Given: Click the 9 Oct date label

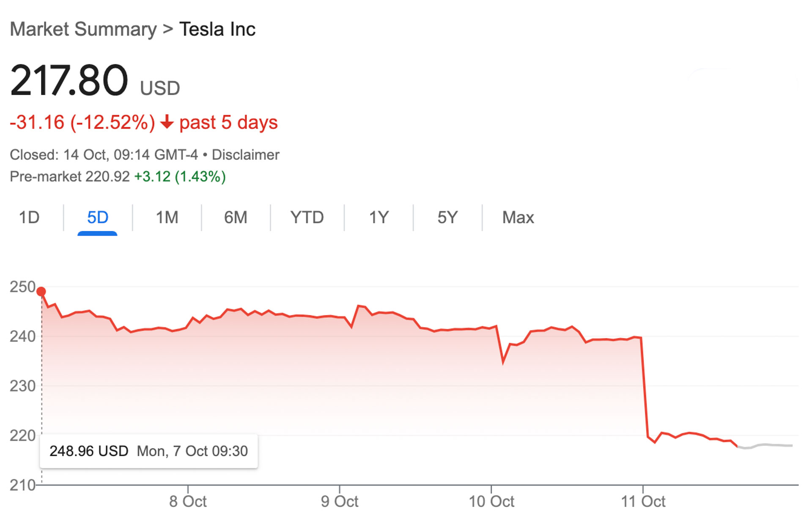Looking at the screenshot, I should click(x=339, y=502).
